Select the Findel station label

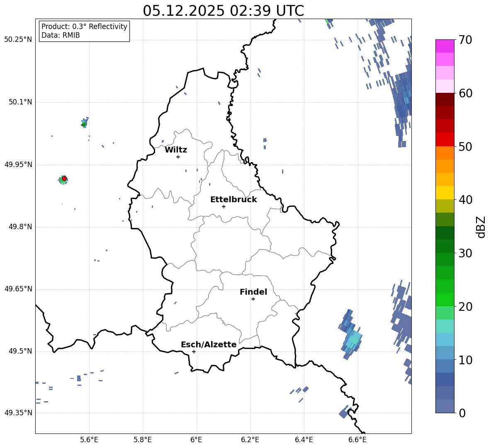(253, 292)
